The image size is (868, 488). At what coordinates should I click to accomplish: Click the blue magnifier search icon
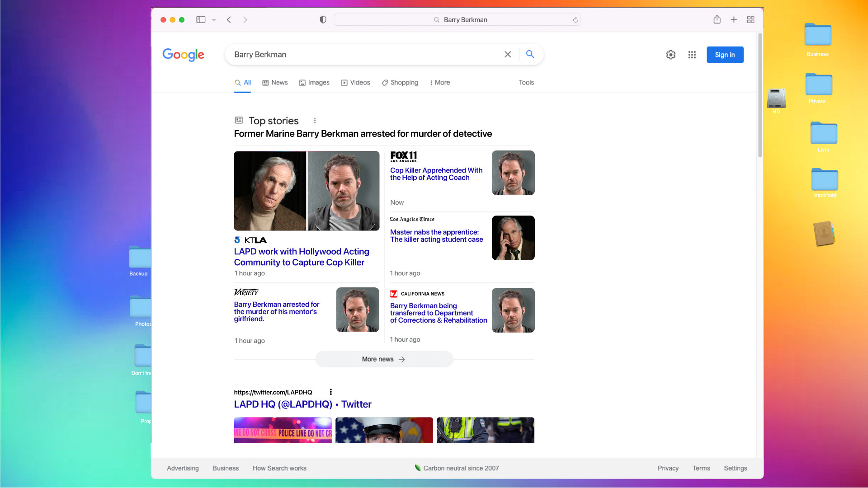click(x=530, y=54)
